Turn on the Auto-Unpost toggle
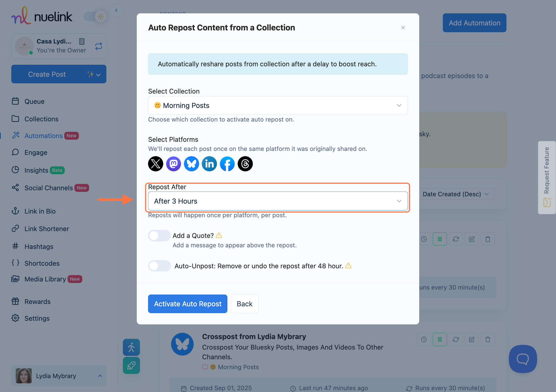This screenshot has width=556, height=392. (x=159, y=266)
